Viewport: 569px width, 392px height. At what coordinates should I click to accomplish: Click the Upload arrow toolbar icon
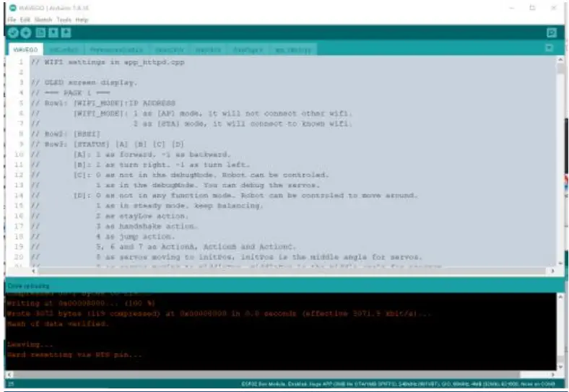pos(26,33)
